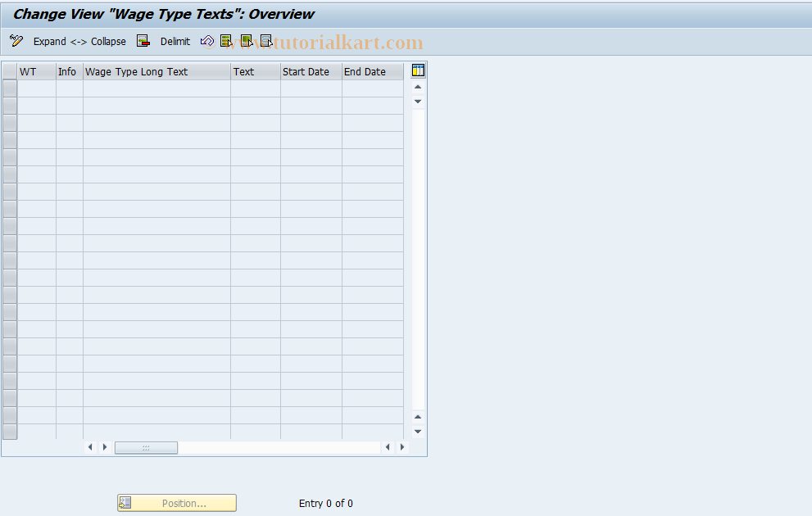Click the Delimit button
The width and height of the screenshot is (812, 516).
(175, 42)
